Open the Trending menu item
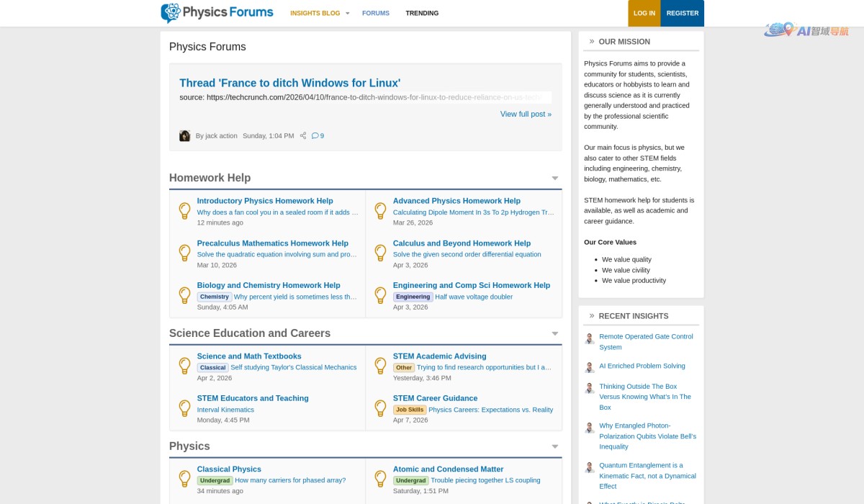This screenshot has height=504, width=864. click(x=422, y=13)
